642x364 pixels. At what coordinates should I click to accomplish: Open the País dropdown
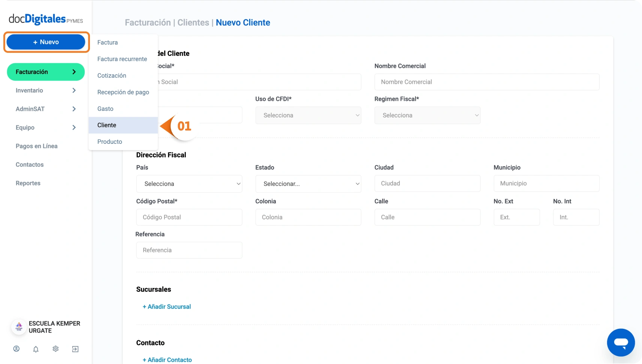(189, 184)
